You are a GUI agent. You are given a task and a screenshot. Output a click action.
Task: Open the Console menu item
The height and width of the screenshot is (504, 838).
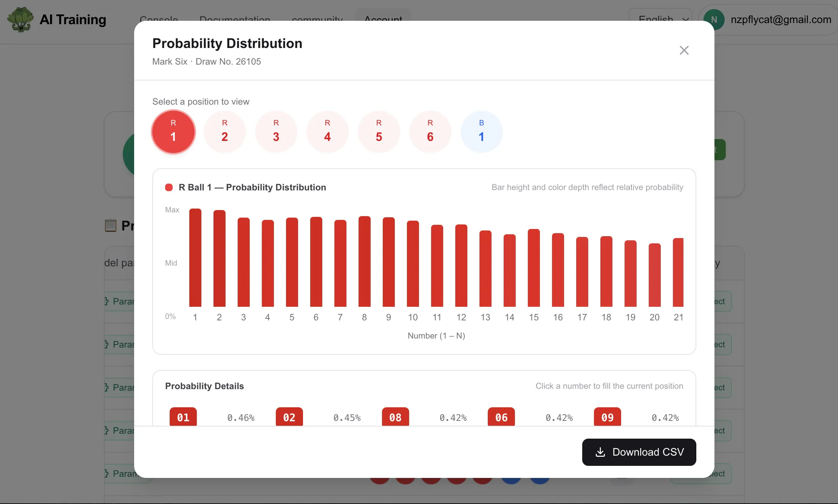point(159,17)
